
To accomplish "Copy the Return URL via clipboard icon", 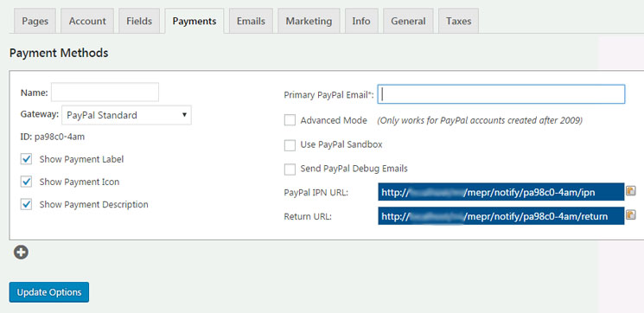I will pyautogui.click(x=631, y=214).
